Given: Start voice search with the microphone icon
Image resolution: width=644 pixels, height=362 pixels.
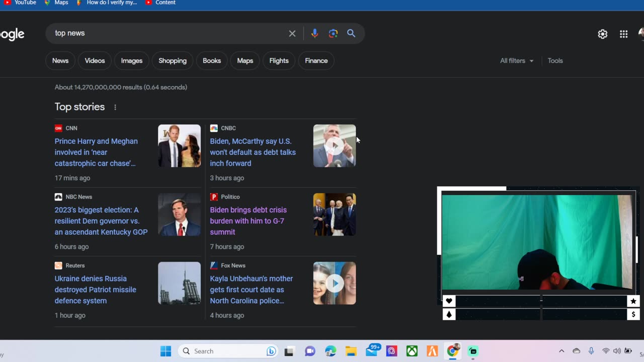Looking at the screenshot, I should pos(314,33).
